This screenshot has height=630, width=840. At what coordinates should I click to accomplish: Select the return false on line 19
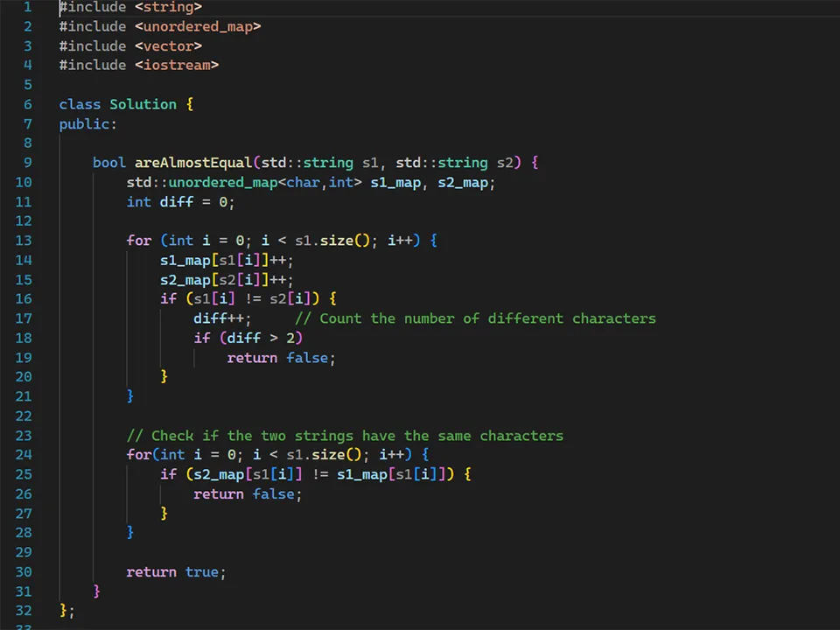[x=280, y=357]
